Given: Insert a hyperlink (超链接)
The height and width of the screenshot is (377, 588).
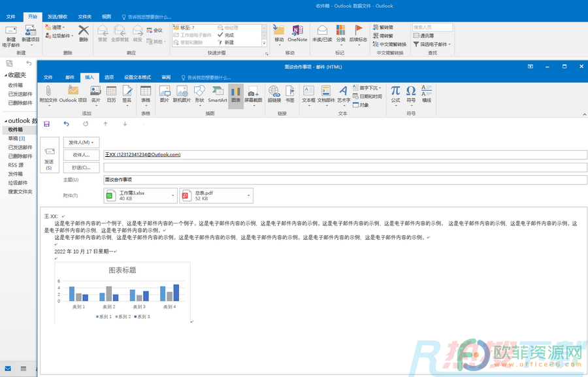Looking at the screenshot, I should click(274, 95).
